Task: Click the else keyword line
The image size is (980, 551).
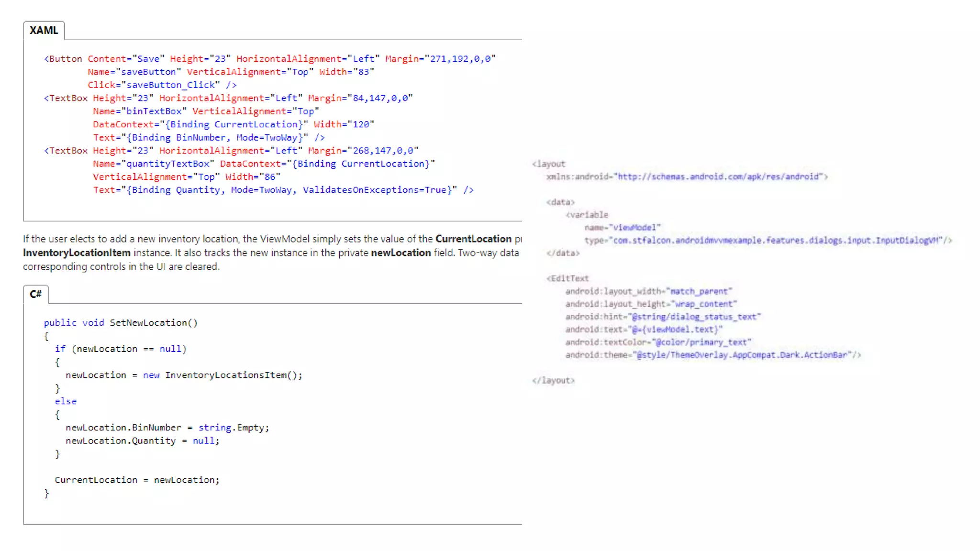Action: click(66, 401)
